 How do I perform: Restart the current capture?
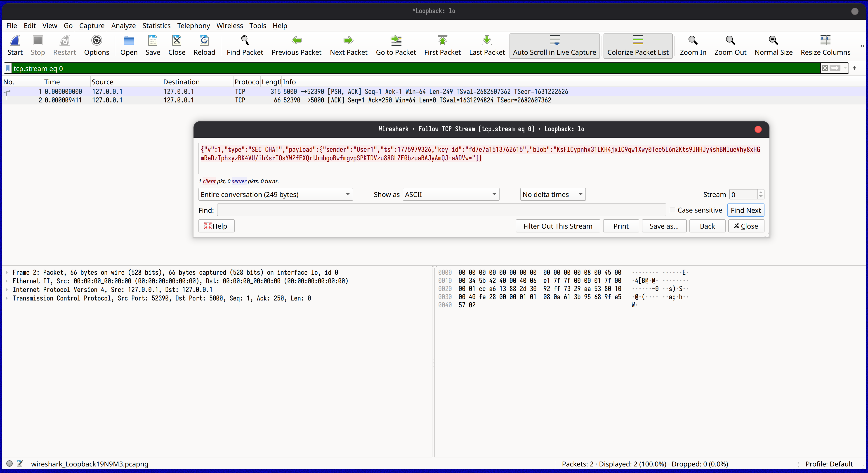click(64, 45)
